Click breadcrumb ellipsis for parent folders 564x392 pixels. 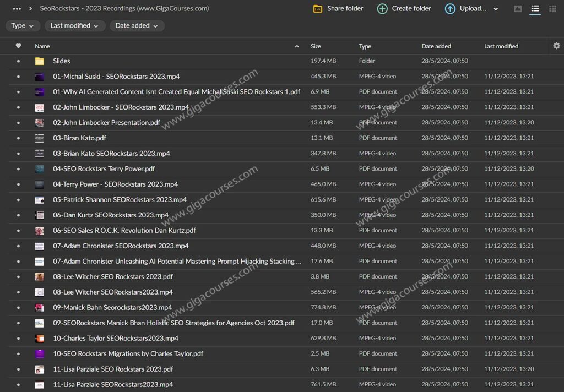point(17,9)
